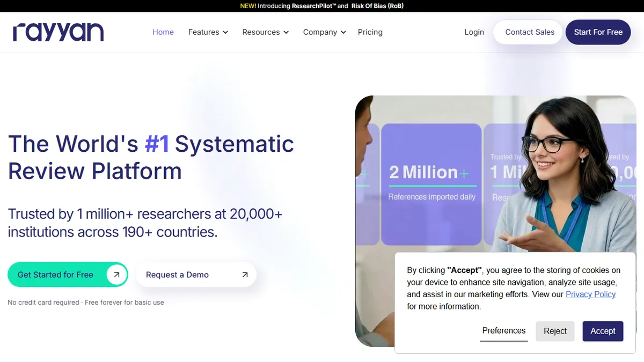
Task: Go to the Pricing page
Action: point(370,32)
